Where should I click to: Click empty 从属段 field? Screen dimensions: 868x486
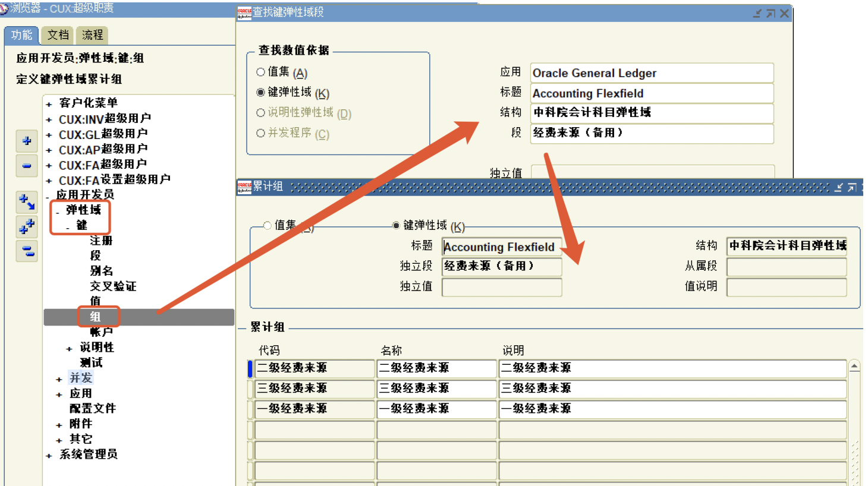787,266
